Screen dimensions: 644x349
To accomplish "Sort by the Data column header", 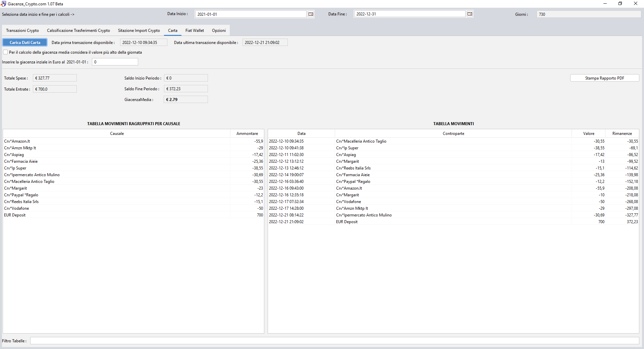I will [x=301, y=133].
